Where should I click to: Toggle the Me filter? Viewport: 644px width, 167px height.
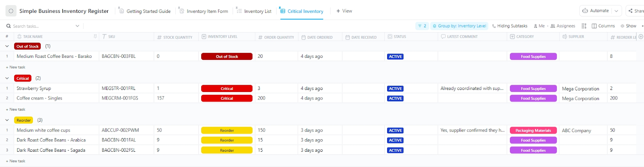(x=539, y=26)
